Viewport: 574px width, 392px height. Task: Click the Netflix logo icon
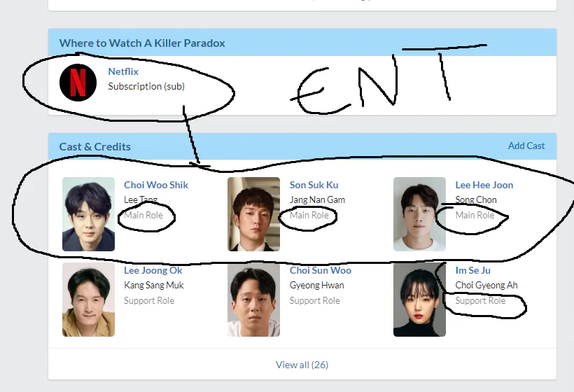click(x=78, y=83)
